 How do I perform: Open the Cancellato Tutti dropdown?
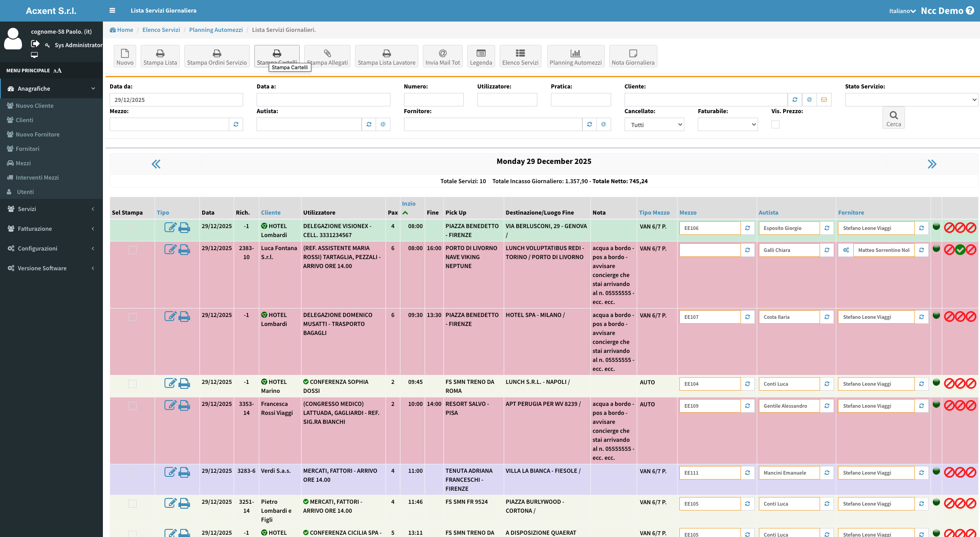click(654, 124)
